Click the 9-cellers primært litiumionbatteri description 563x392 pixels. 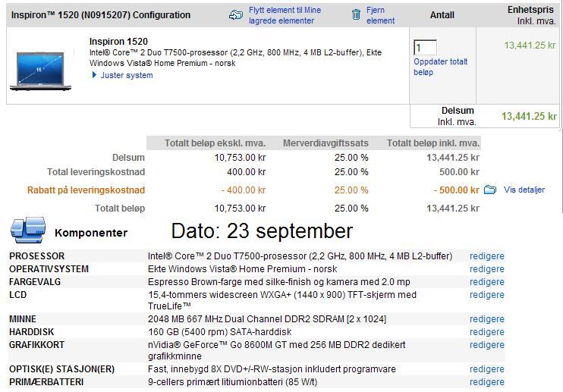[233, 382]
